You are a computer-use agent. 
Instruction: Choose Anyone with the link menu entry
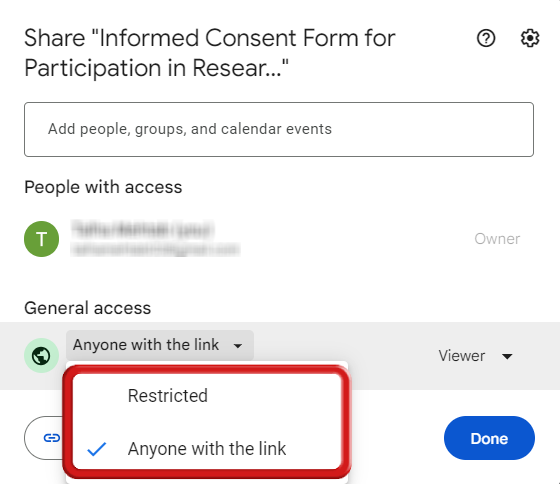pos(207,448)
